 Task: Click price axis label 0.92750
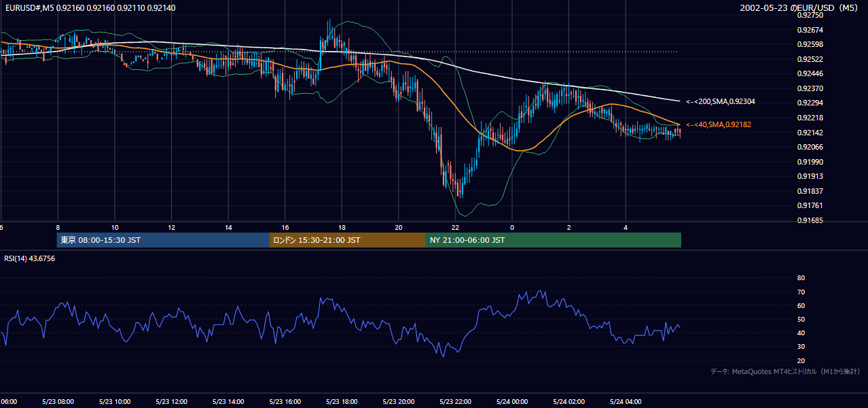[x=810, y=15]
